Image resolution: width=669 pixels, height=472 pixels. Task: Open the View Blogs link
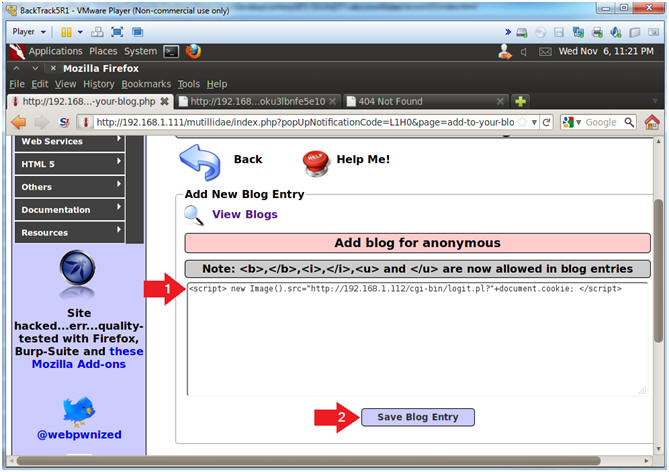tap(245, 214)
